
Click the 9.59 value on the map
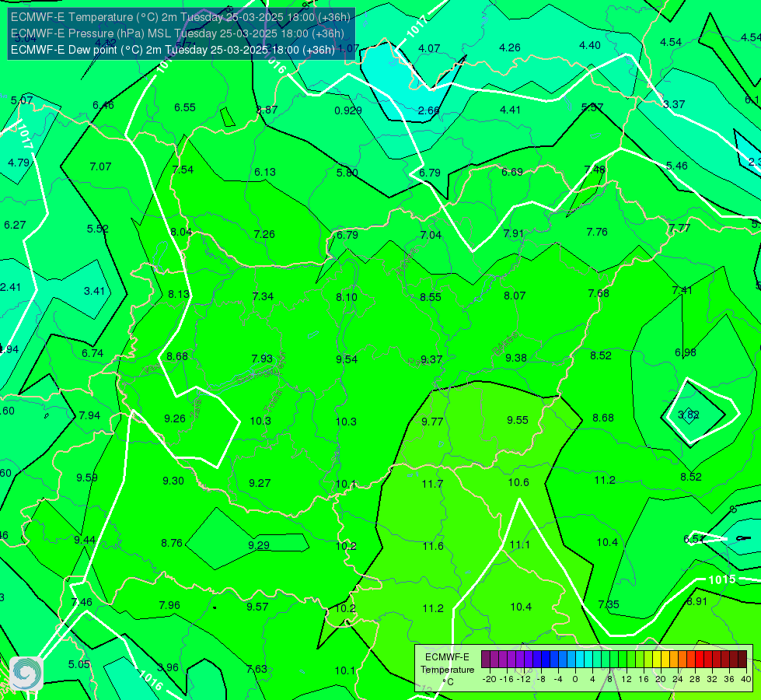(87, 478)
